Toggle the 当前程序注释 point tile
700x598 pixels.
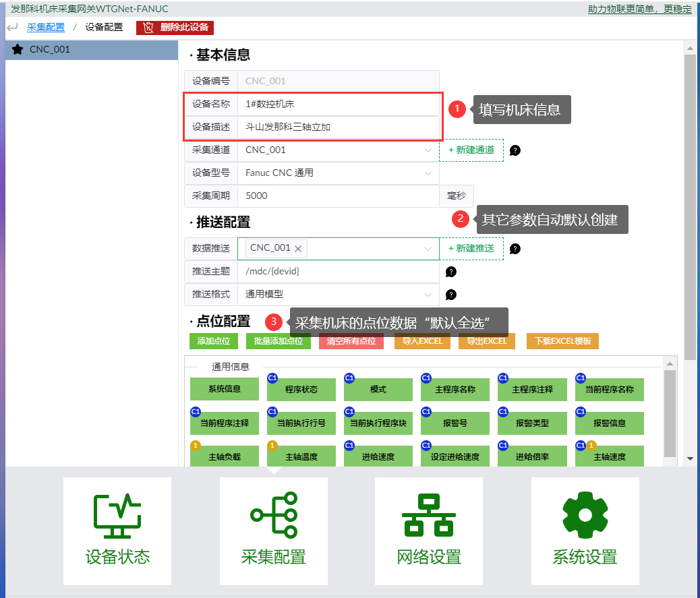[225, 423]
